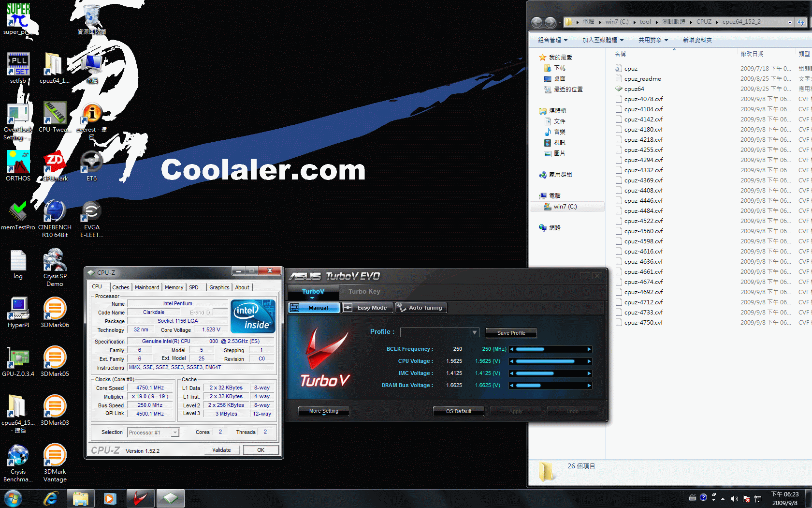Open the Recycle Bin desktop icon

point(92,19)
